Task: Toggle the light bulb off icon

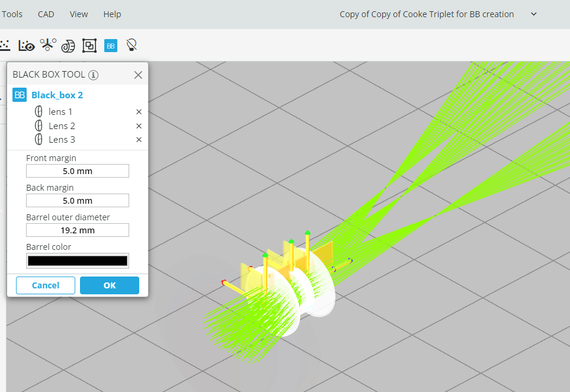Action: click(x=131, y=46)
